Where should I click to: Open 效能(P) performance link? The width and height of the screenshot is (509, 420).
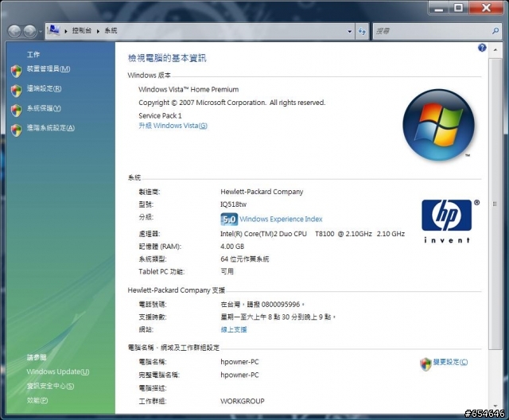pos(37,400)
